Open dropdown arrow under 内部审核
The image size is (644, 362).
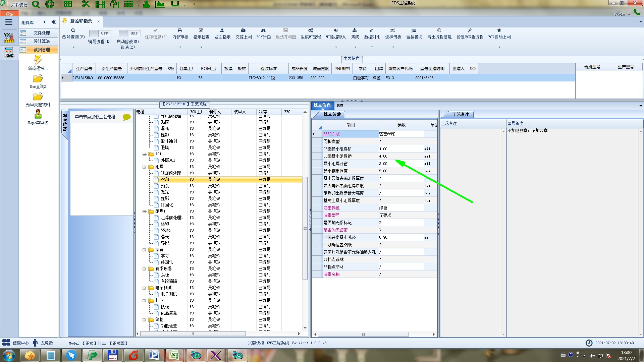point(180,47)
